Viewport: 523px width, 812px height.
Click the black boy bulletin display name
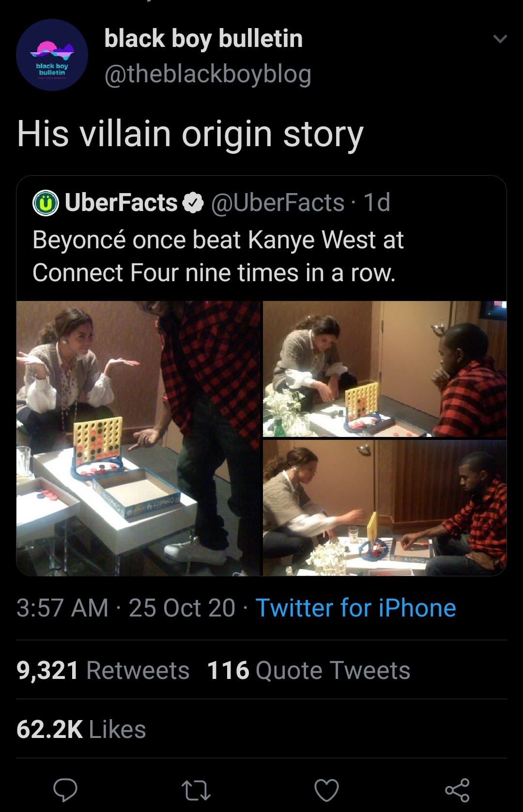tap(203, 39)
